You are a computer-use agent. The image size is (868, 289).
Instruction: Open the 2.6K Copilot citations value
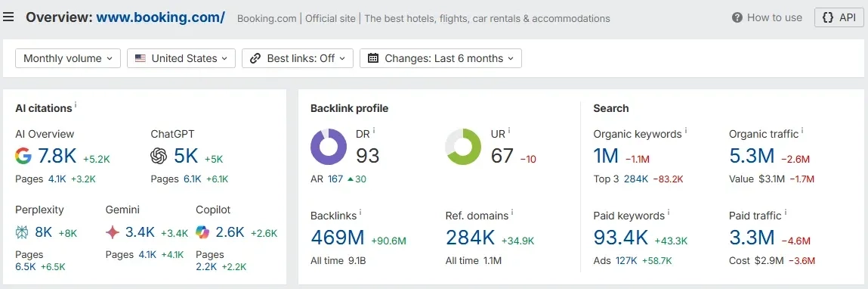230,232
